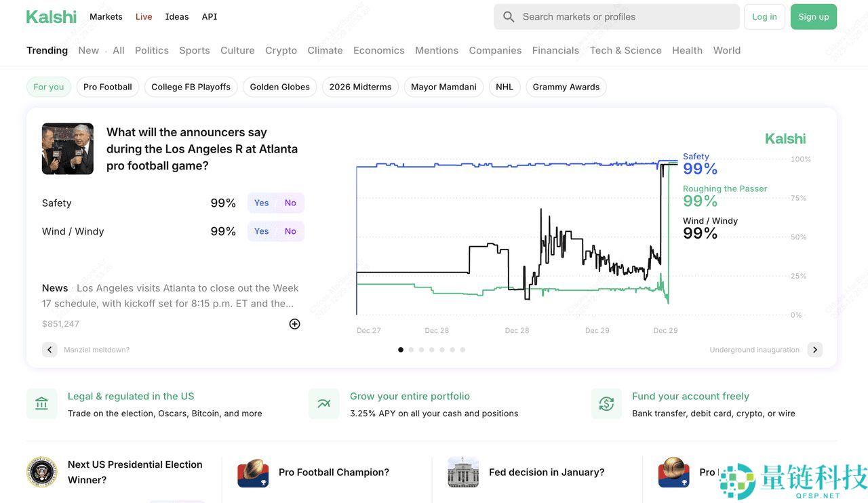The width and height of the screenshot is (868, 503).
Task: Switch to the Companies tab
Action: tap(496, 50)
